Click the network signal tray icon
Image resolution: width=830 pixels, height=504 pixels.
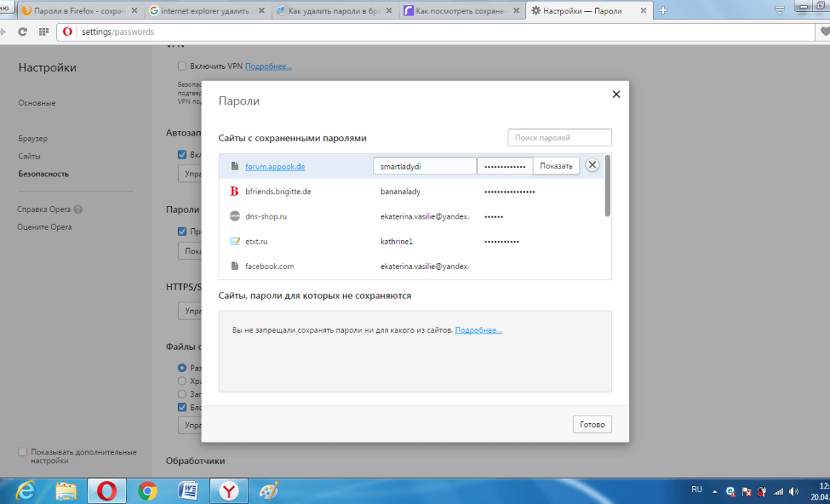click(x=777, y=491)
